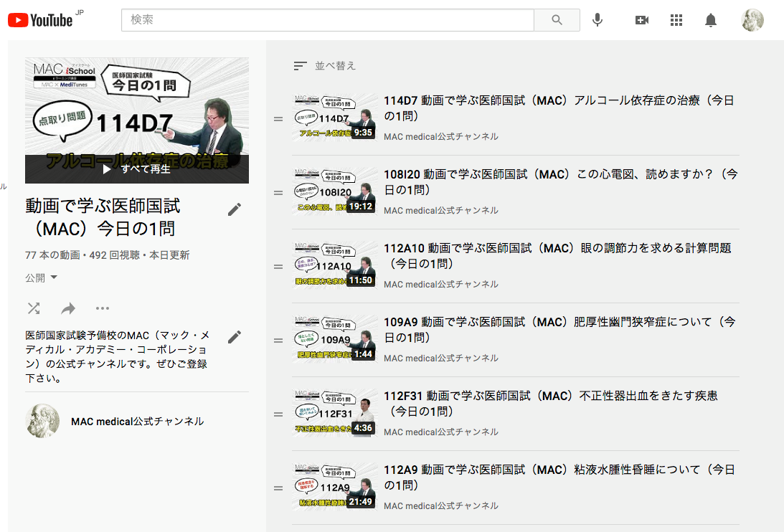Screen dimensions: 784x532
Task: Open MAC medical公式チャンネル owner name in sidebar
Action: pyautogui.click(x=138, y=422)
